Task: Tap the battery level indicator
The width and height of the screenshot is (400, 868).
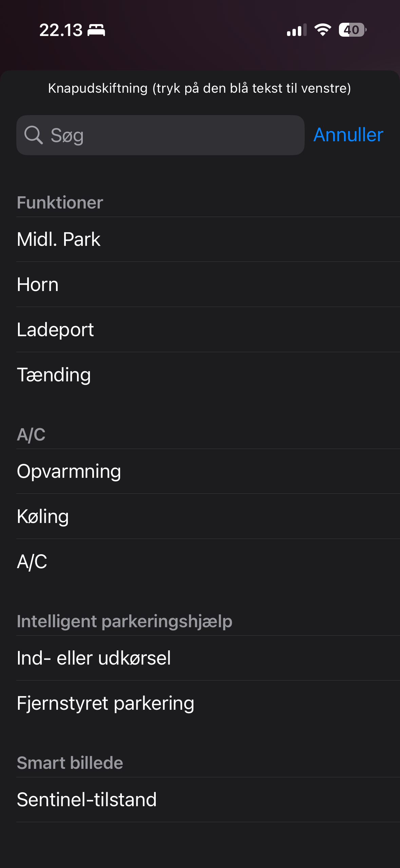Action: (352, 30)
